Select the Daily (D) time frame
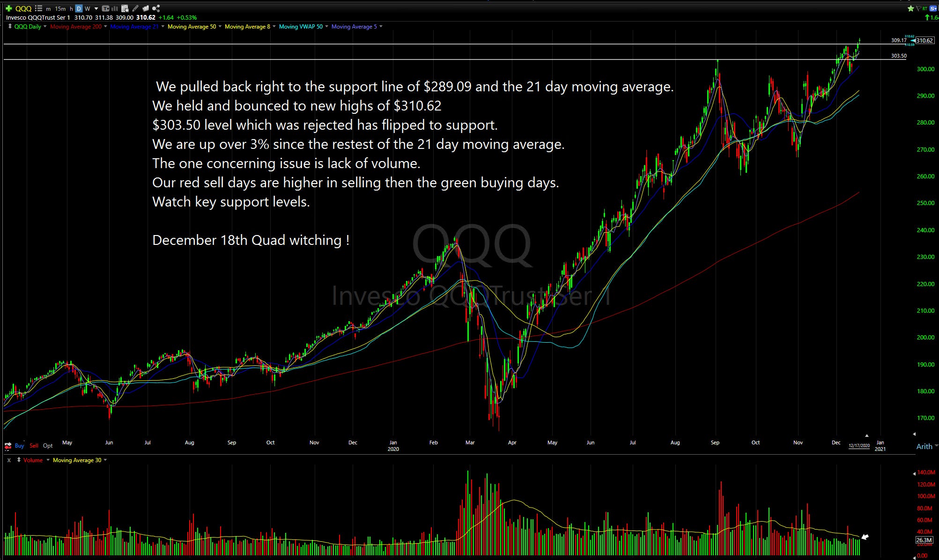The image size is (939, 560). 79,8
